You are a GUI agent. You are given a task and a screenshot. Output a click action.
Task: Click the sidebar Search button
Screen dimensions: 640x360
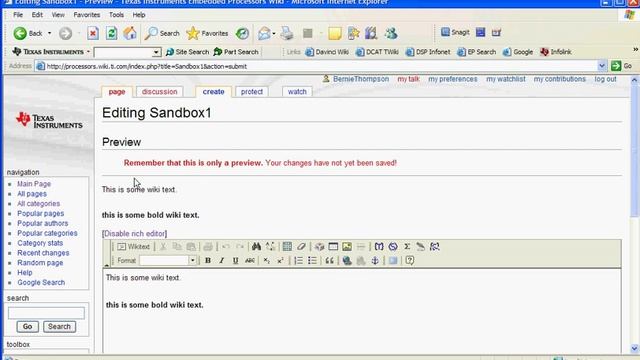59,327
